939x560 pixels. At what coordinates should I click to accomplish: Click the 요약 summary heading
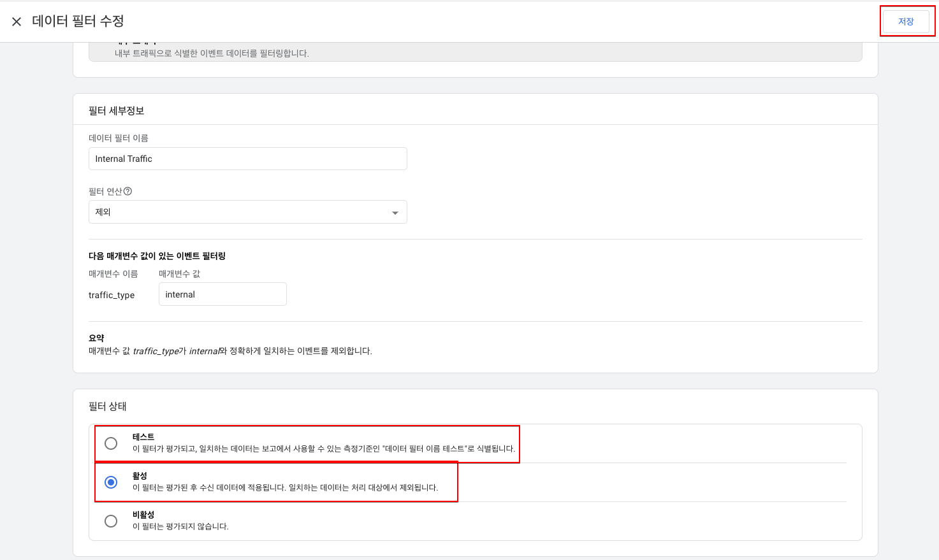point(96,338)
